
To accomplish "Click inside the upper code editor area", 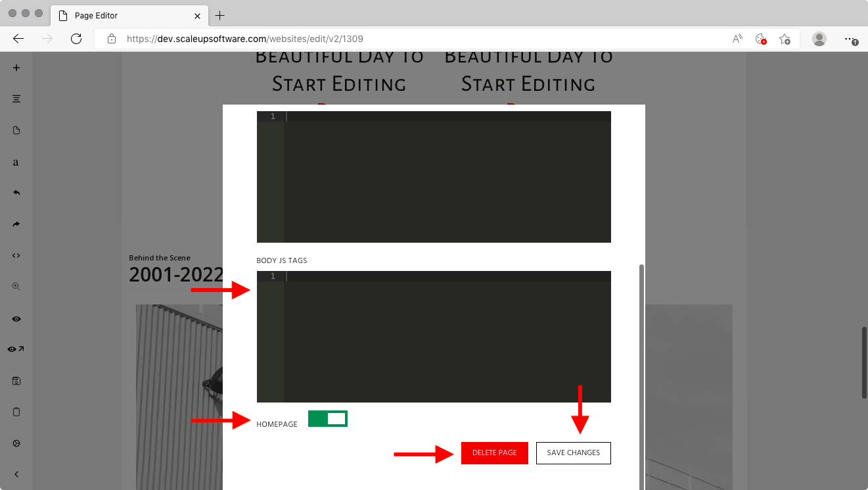I will pyautogui.click(x=434, y=177).
